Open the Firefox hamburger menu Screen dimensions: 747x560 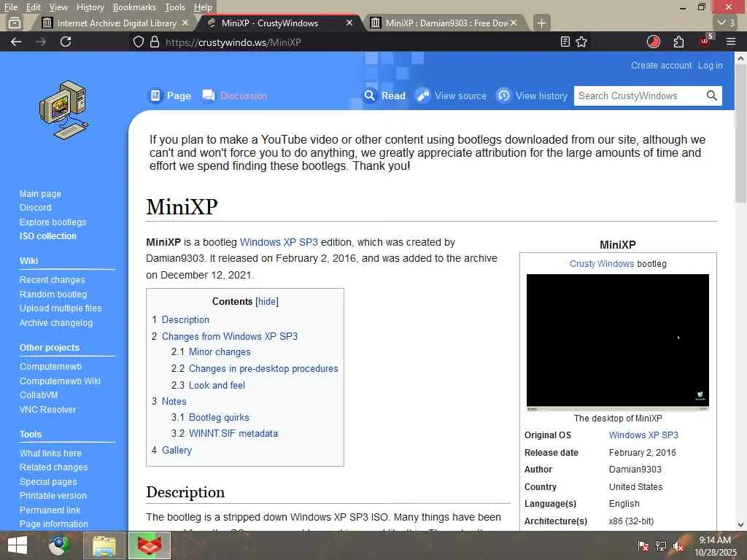[x=731, y=42]
